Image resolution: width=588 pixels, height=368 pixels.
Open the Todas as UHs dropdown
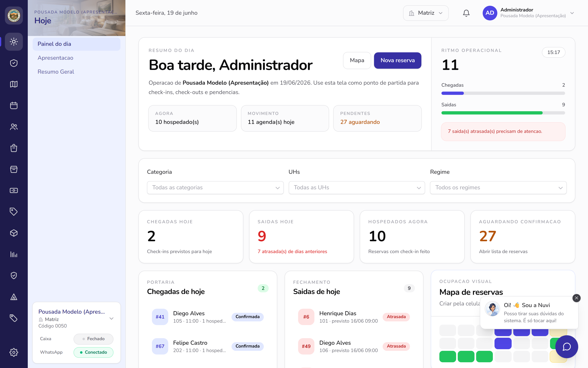357,187
